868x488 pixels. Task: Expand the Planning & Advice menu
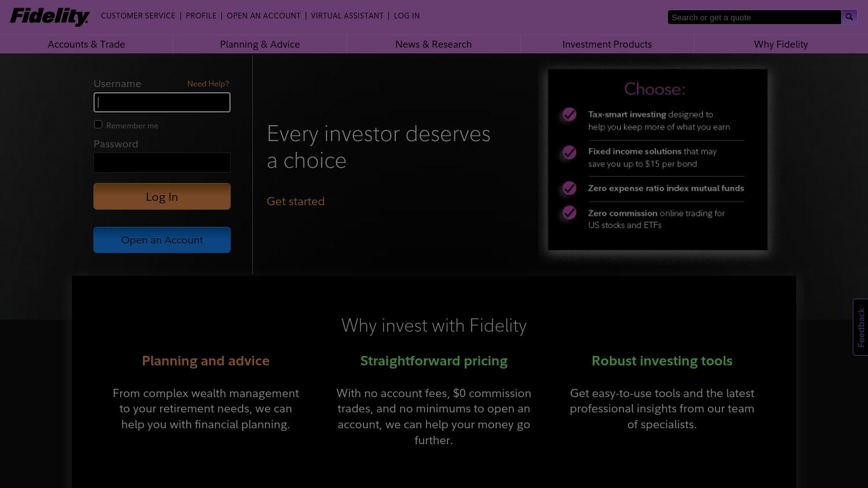pyautogui.click(x=260, y=44)
